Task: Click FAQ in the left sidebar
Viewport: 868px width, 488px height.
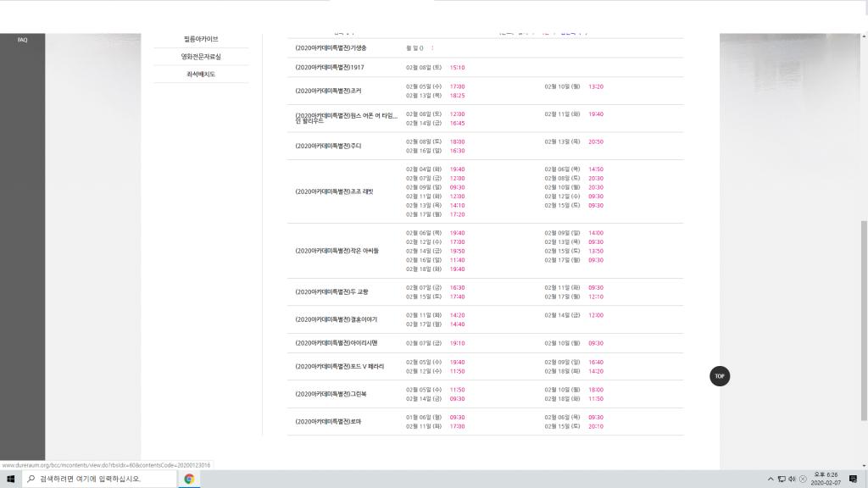Action: pyautogui.click(x=22, y=40)
